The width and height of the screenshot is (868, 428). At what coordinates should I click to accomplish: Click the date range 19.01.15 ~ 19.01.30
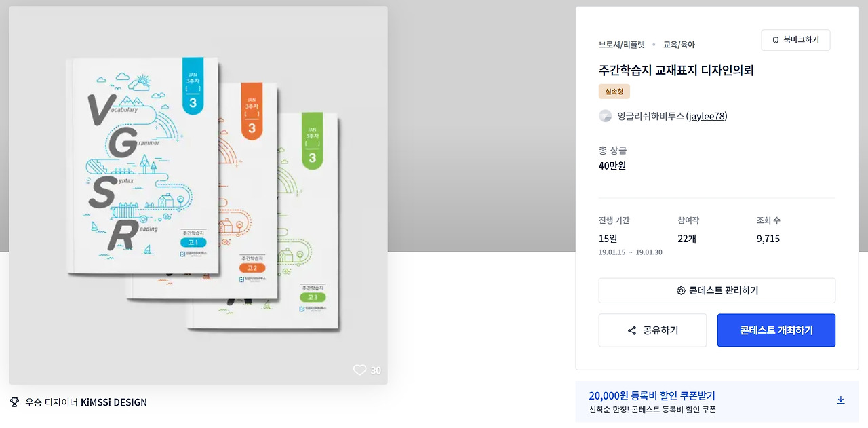[x=630, y=252]
